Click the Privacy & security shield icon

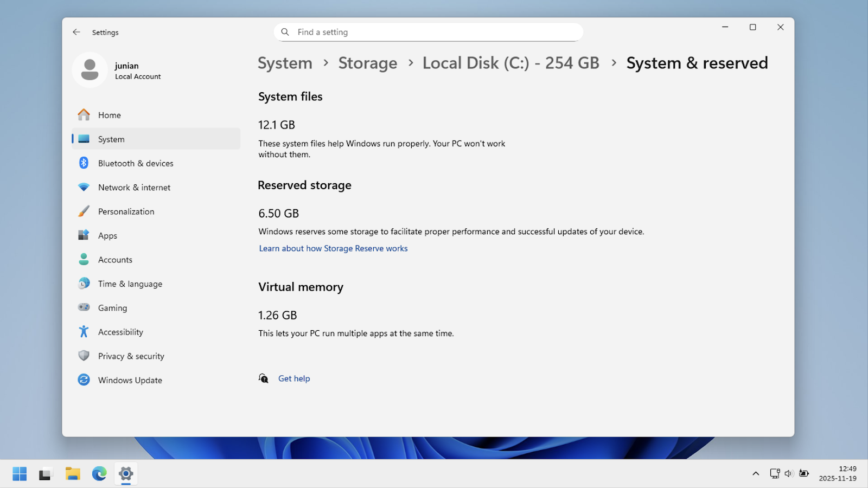coord(84,356)
